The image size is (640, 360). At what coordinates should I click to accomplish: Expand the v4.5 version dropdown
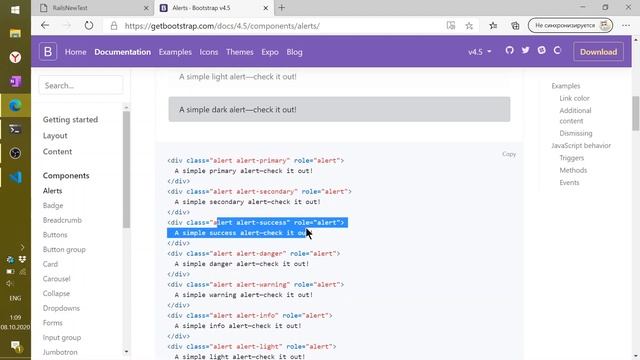click(x=480, y=52)
